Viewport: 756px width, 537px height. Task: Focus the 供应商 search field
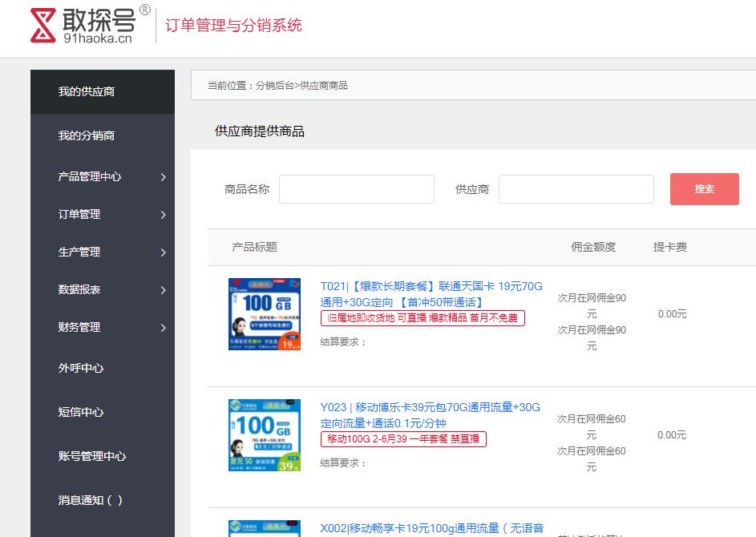(576, 189)
